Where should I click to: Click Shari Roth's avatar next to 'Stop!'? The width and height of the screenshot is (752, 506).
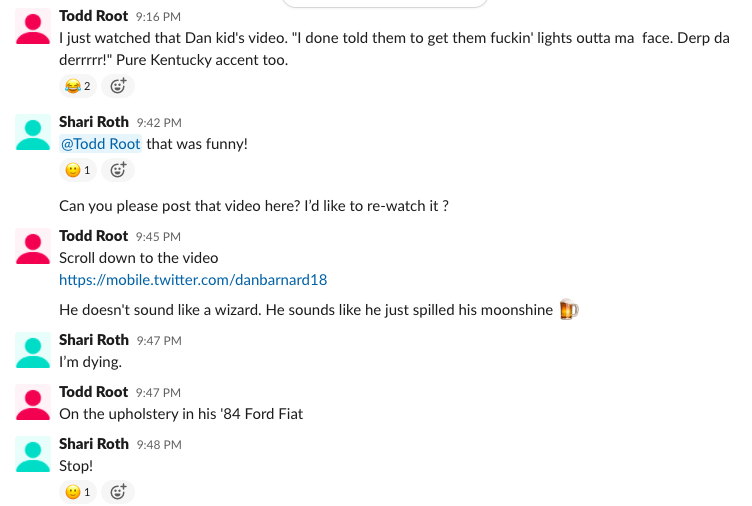click(33, 454)
